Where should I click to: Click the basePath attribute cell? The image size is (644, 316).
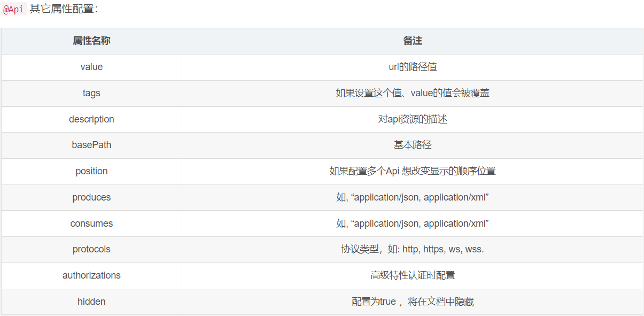click(x=91, y=145)
